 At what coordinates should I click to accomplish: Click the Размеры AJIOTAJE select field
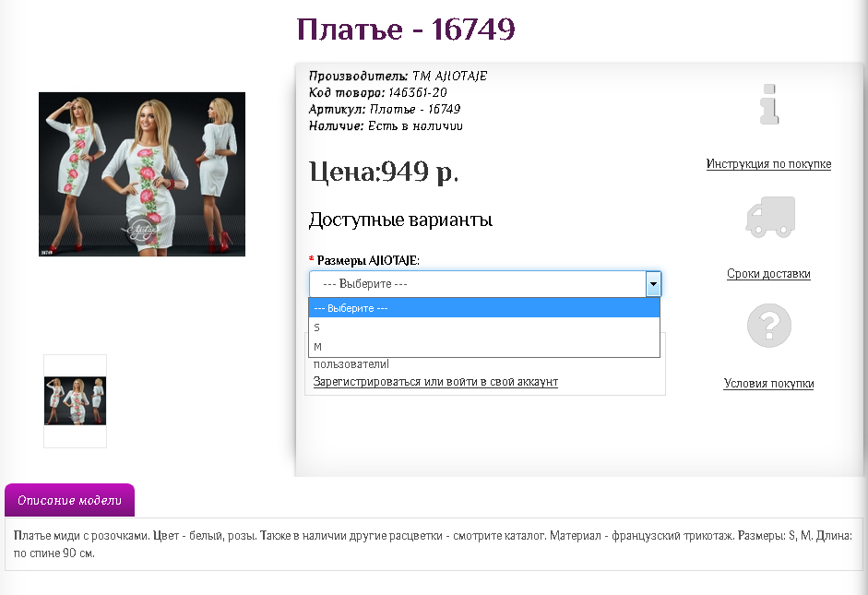tap(476, 284)
